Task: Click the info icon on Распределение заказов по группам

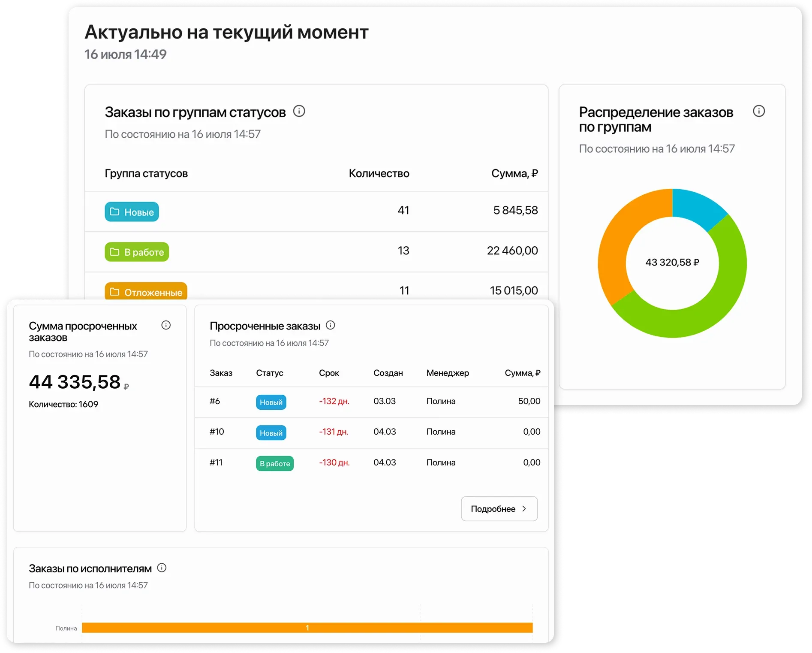Action: [x=759, y=111]
